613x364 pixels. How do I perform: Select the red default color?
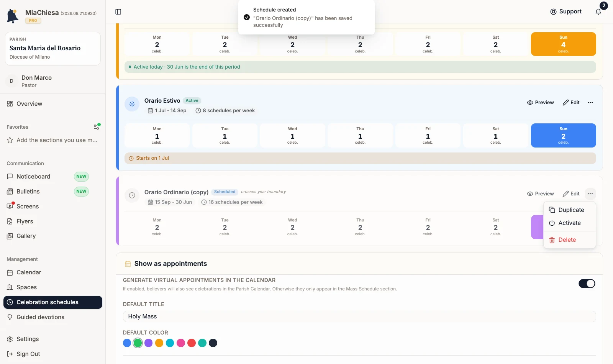pyautogui.click(x=192, y=343)
